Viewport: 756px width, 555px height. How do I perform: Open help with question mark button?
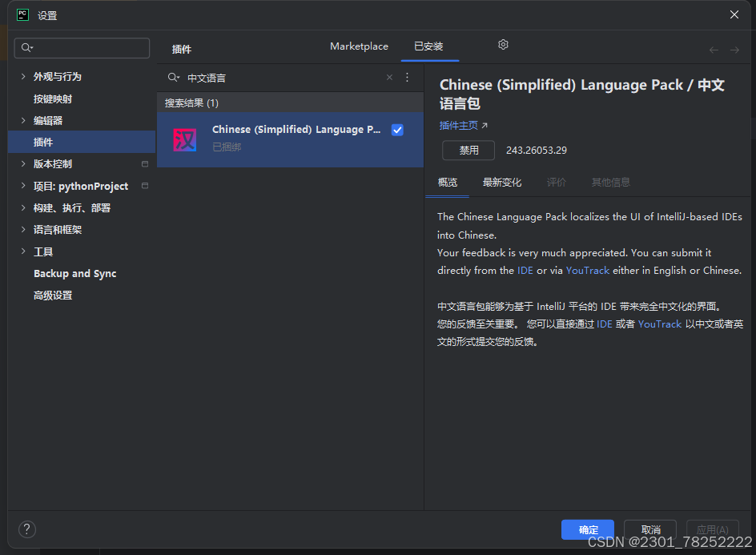click(27, 529)
